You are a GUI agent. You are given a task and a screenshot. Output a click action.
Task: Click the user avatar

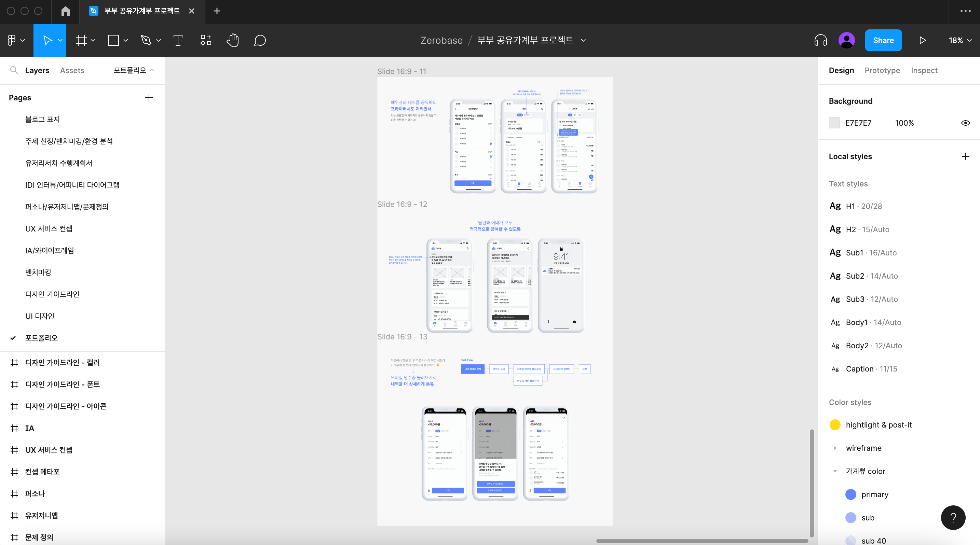tap(846, 40)
